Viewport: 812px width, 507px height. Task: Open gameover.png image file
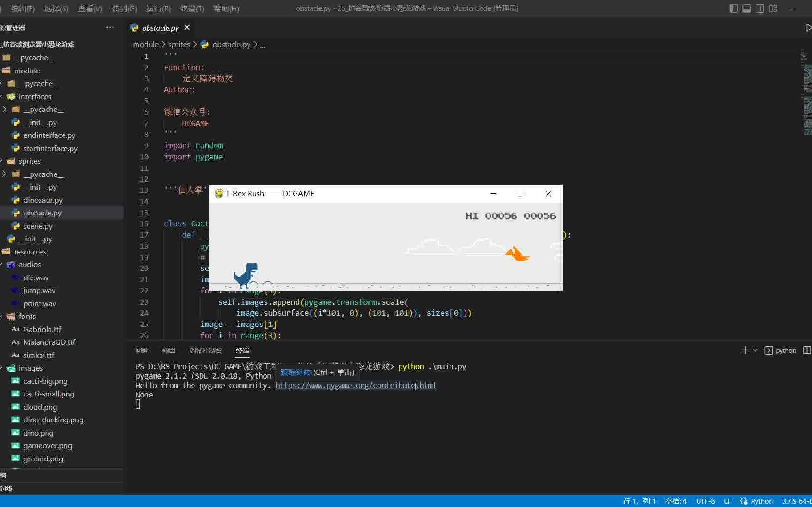(48, 445)
